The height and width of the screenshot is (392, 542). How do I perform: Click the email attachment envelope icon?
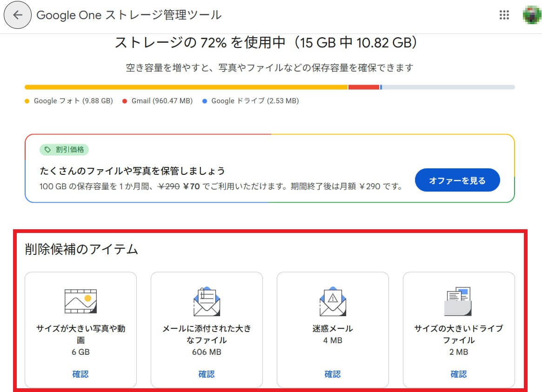(207, 301)
